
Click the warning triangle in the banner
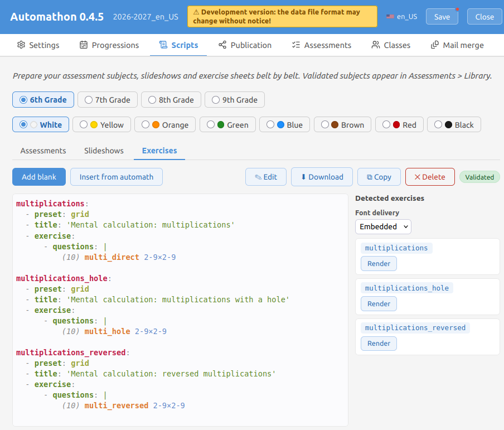pos(196,12)
